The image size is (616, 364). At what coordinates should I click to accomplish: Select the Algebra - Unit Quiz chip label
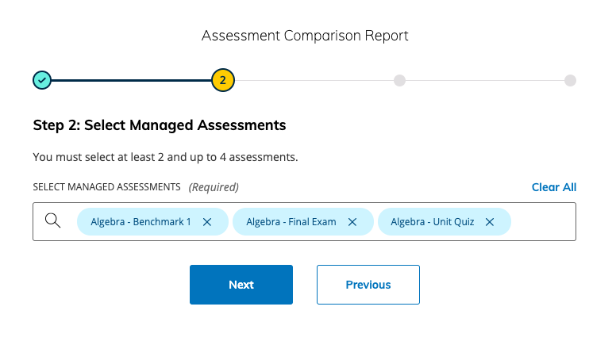431,222
